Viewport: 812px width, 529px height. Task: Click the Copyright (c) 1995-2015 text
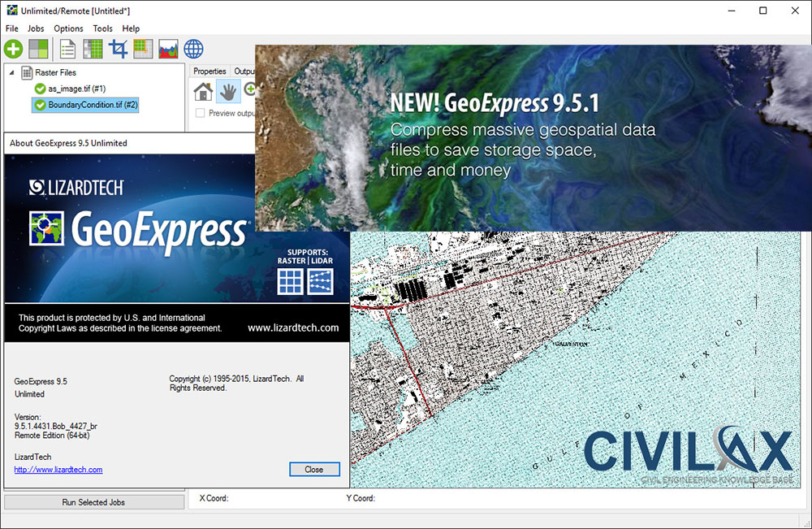tap(236, 384)
